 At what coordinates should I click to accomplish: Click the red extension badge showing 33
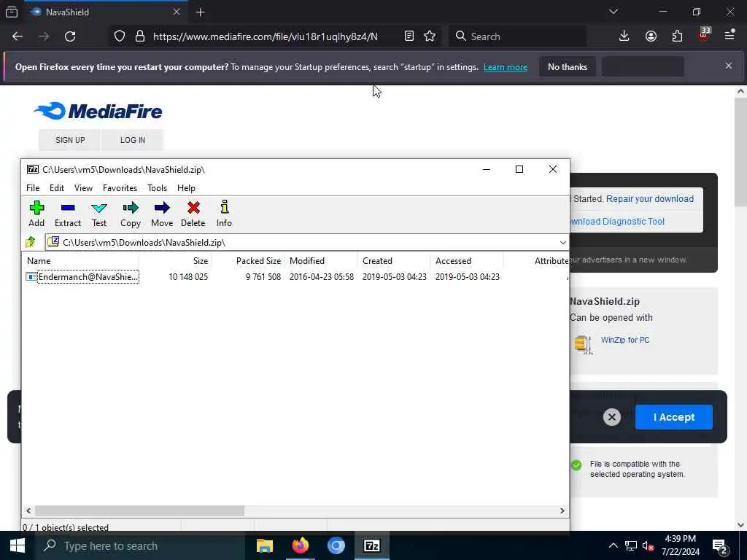(704, 34)
